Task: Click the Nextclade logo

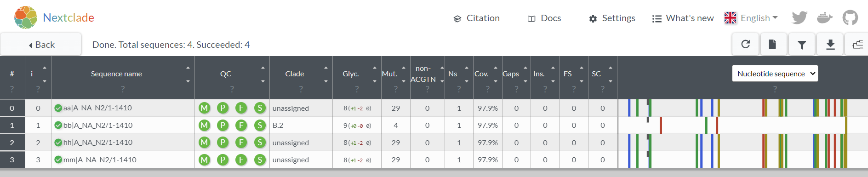Action: (54, 17)
